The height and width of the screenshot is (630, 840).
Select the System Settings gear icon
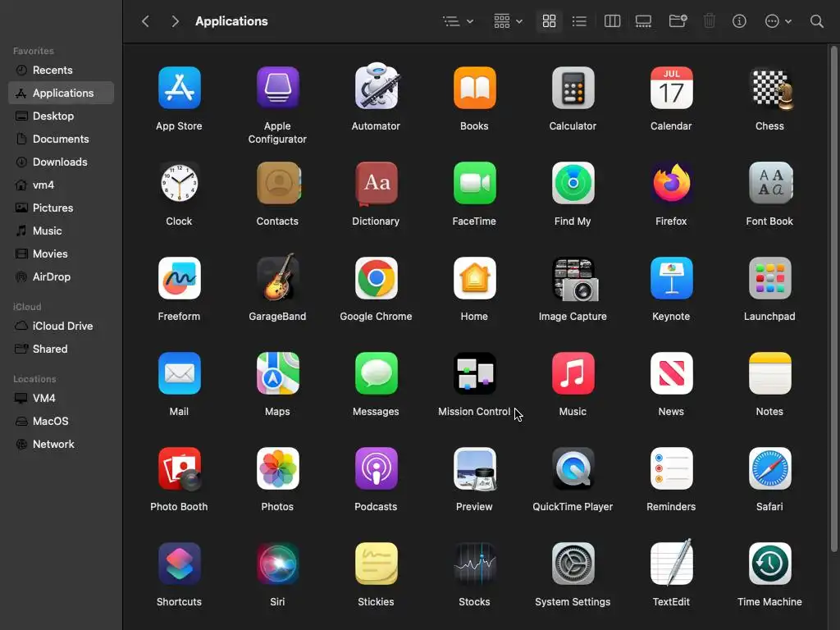[573, 564]
